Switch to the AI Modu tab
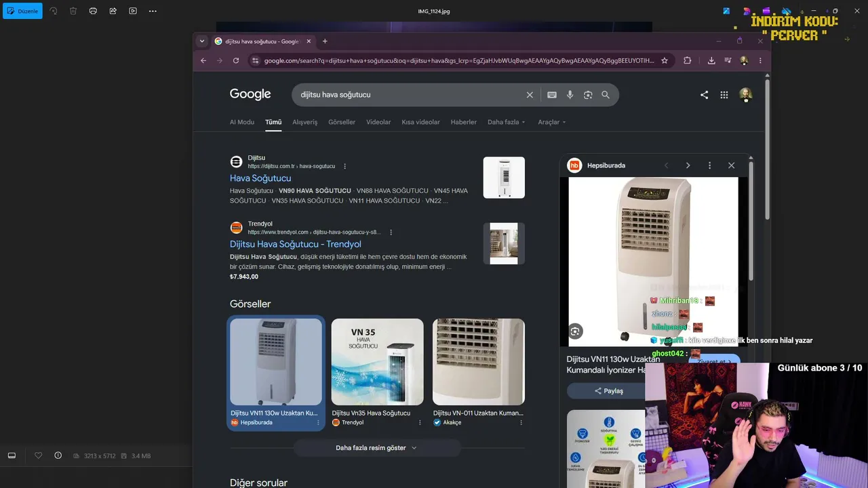 pos(242,122)
